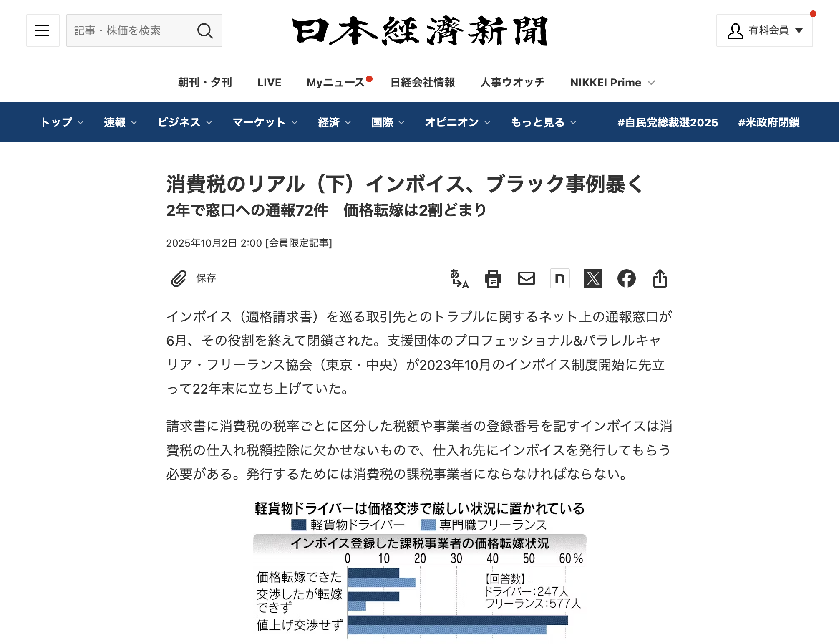Expand the もっと見る menu
The width and height of the screenshot is (839, 644).
point(543,122)
